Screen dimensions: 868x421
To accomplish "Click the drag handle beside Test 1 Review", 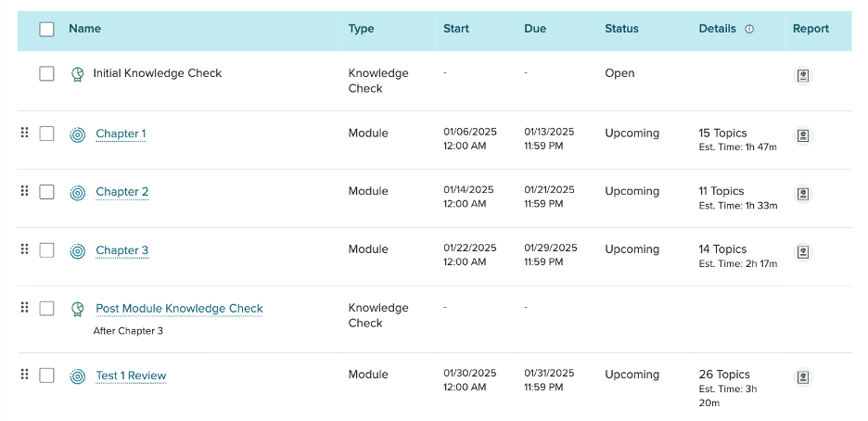I will 24,374.
